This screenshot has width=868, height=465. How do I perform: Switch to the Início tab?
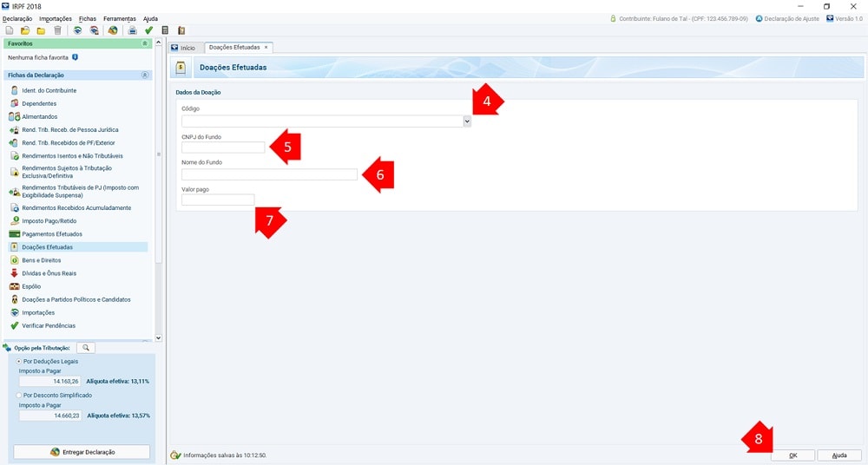[183, 48]
